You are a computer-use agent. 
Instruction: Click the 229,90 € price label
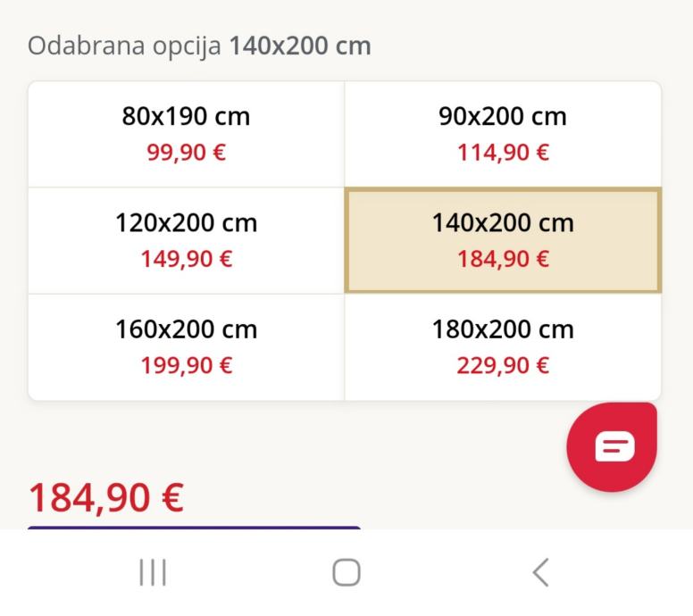coord(503,366)
